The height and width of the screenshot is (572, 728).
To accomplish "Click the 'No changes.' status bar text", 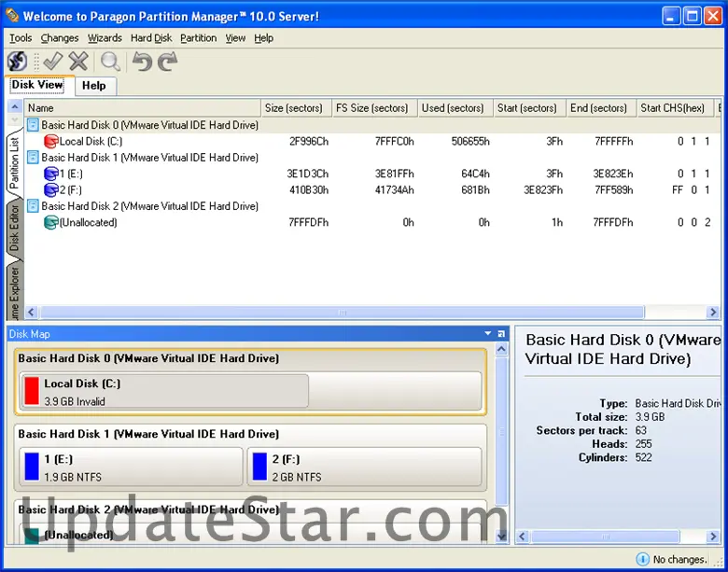I will coord(679,560).
